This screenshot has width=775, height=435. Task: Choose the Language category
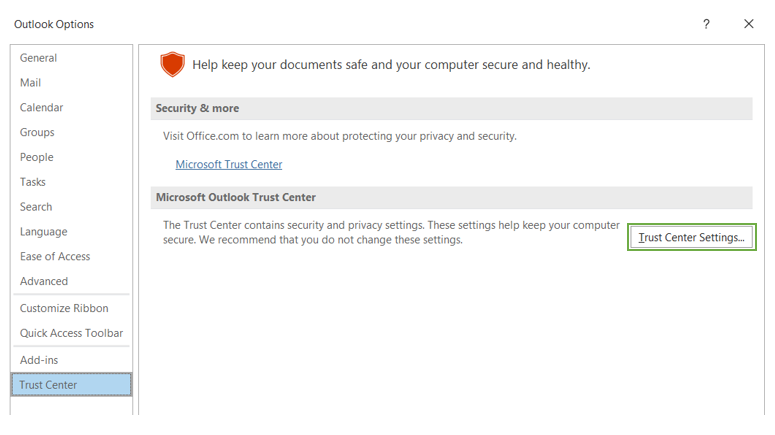click(x=44, y=232)
